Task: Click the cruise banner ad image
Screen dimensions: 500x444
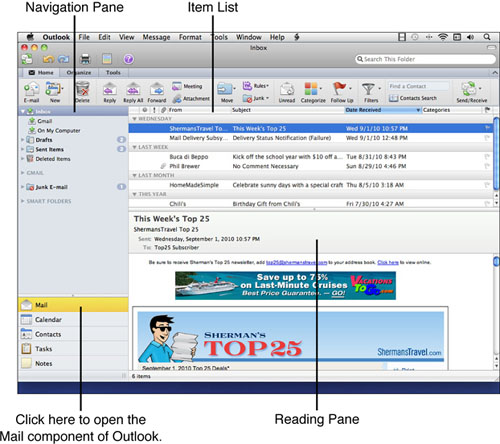Action: [x=285, y=286]
